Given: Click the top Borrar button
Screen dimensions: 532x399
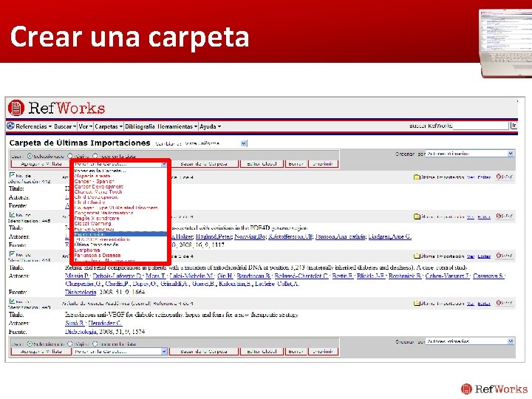Looking at the screenshot, I should coord(296,164).
